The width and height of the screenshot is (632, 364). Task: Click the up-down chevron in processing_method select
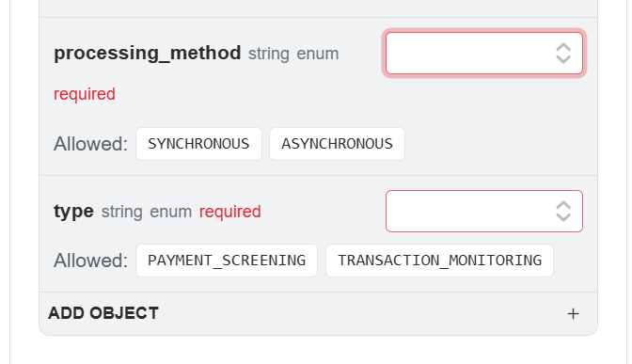(x=563, y=54)
